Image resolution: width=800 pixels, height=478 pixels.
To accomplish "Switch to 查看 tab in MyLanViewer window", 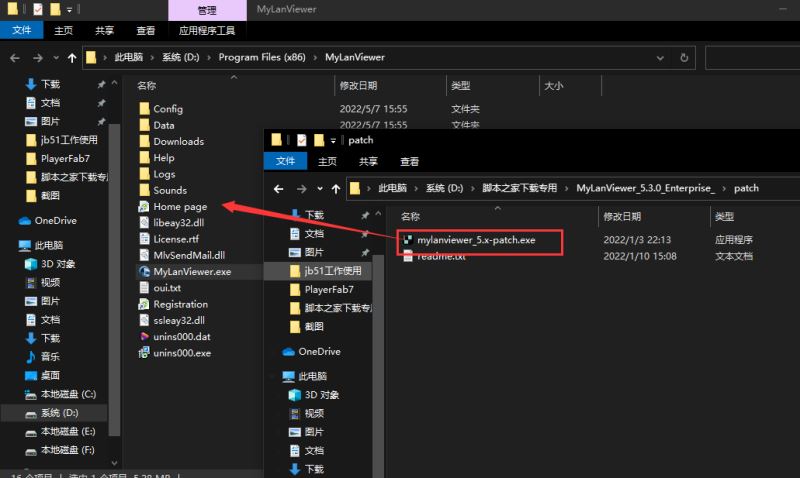I will (145, 31).
